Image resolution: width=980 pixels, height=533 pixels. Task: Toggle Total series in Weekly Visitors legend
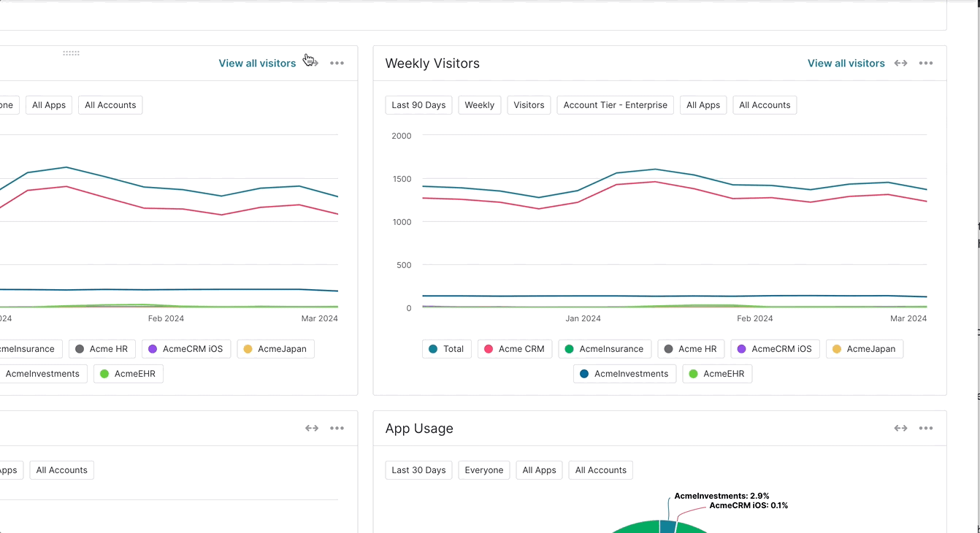tap(447, 349)
